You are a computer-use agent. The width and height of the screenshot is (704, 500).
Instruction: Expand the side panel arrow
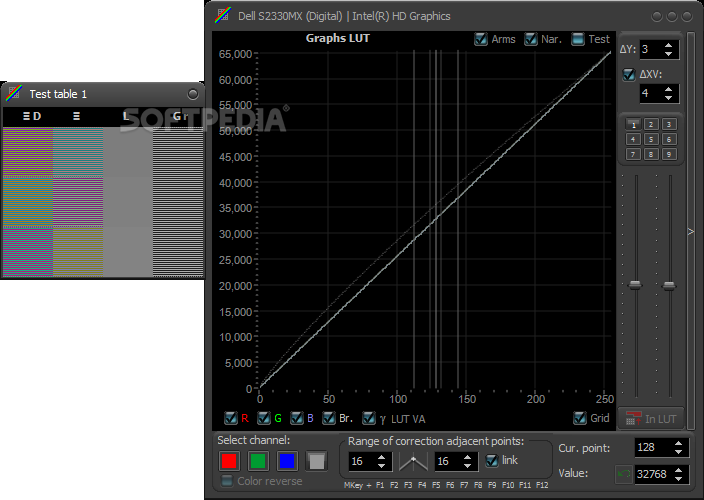coord(691,232)
